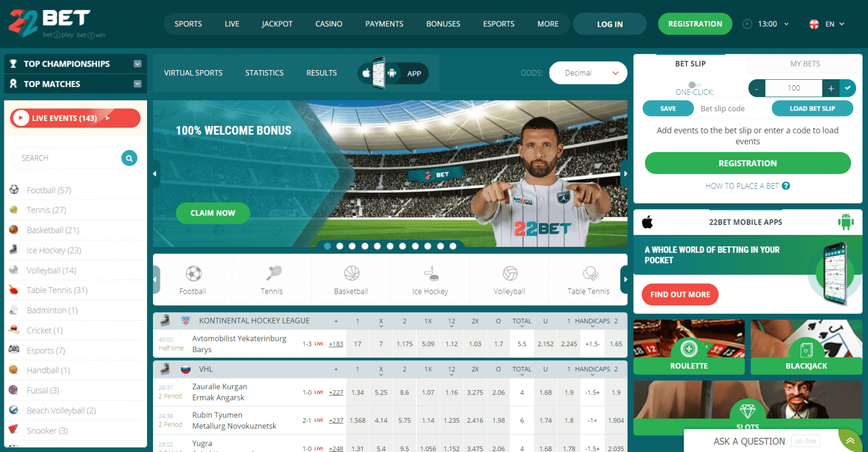This screenshot has height=452, width=868.
Task: Open the time zone 13:00 dropdown
Action: point(773,24)
